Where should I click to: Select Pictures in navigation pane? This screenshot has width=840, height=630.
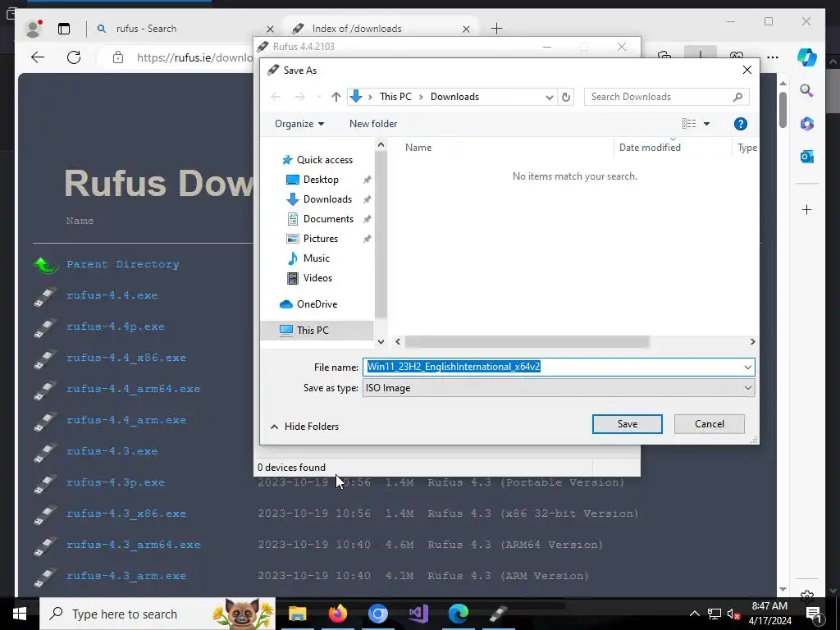pos(321,239)
